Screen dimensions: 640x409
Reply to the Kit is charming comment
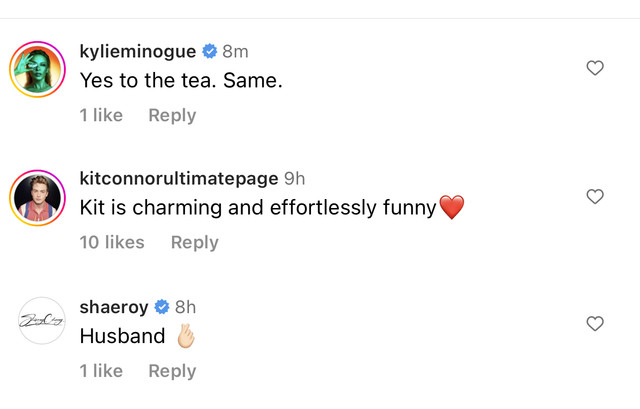pos(195,242)
